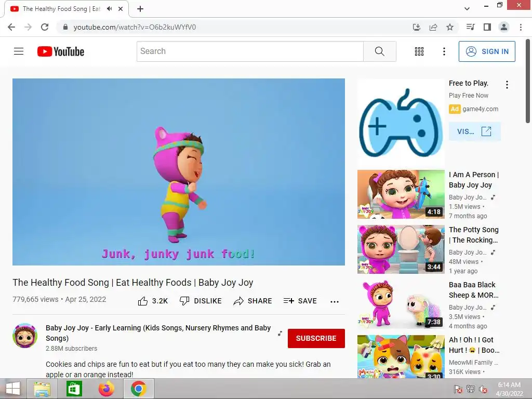Select The Healthy Food Song tab
532x399 pixels.
(66, 9)
